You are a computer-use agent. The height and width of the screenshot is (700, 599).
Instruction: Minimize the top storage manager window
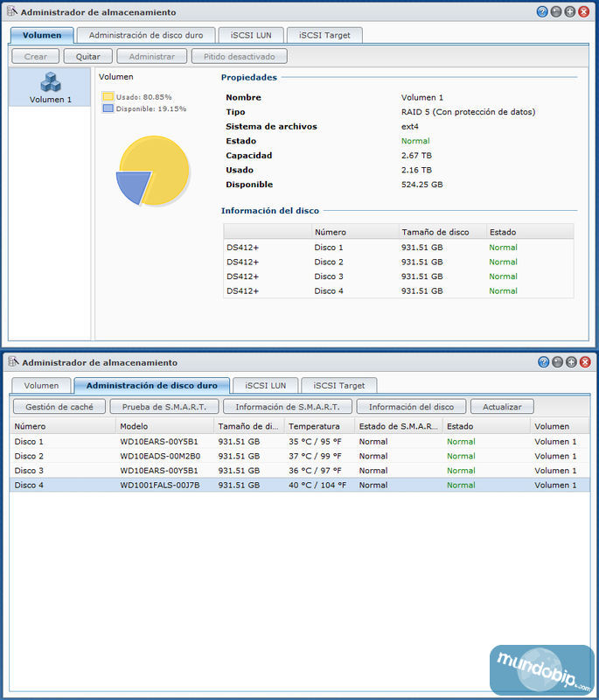(x=556, y=11)
